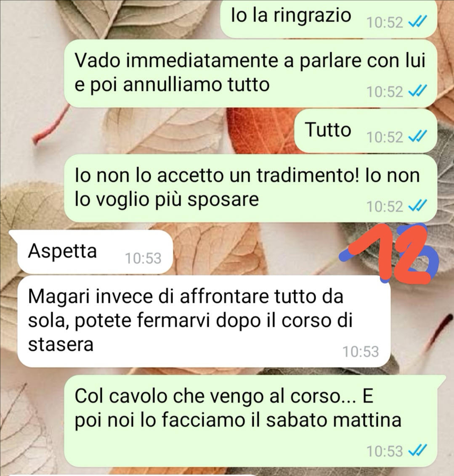Tap the read receipt ticks on "Tutto" message
This screenshot has width=454, height=476.
[x=417, y=137]
